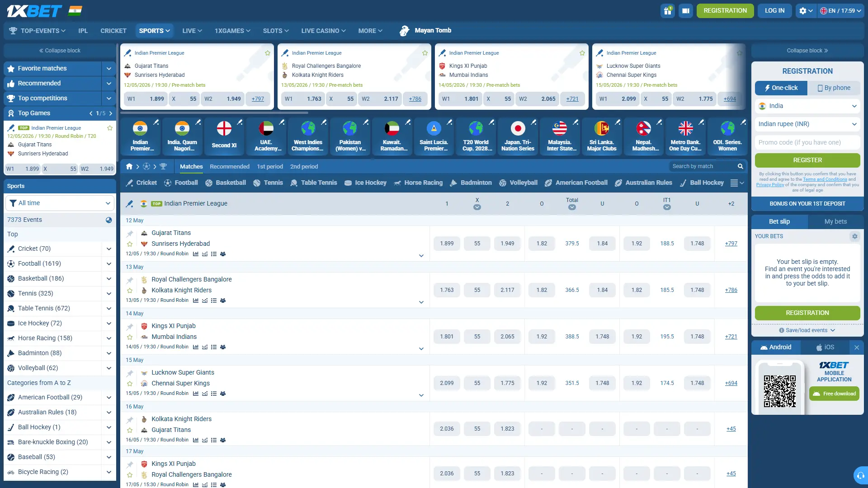Open the more sports list icon
The width and height of the screenshot is (868, 488).
point(737,183)
